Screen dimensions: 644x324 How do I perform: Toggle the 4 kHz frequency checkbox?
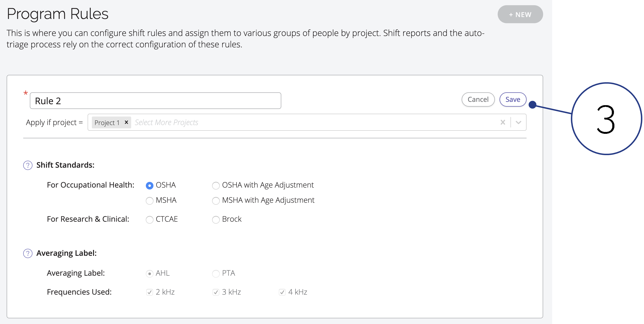[x=282, y=292]
